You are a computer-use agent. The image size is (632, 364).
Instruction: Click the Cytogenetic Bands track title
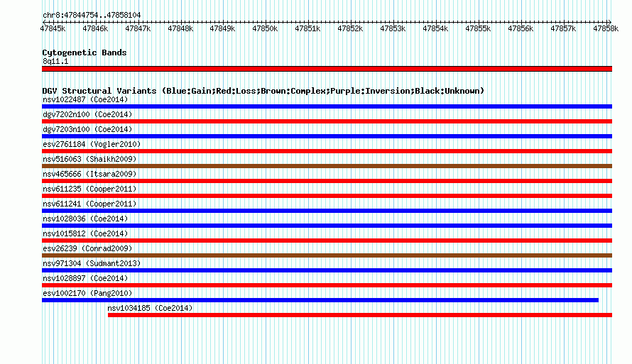85,53
